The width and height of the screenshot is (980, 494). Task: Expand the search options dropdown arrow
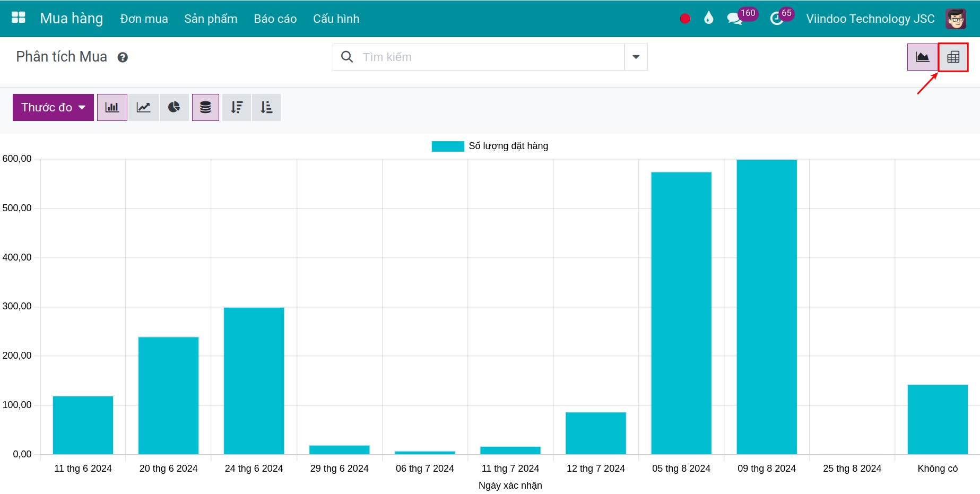636,57
